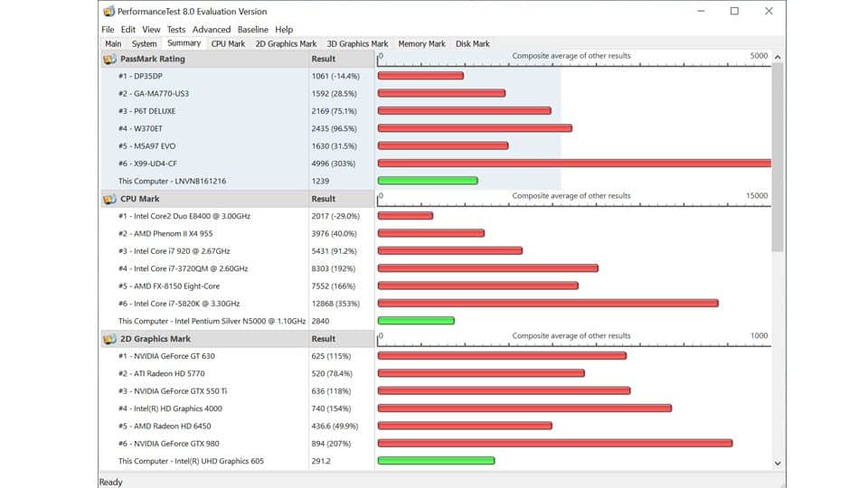This screenshot has height=488, width=868.
Task: Switch to the Disk Mark tab
Action: [473, 43]
